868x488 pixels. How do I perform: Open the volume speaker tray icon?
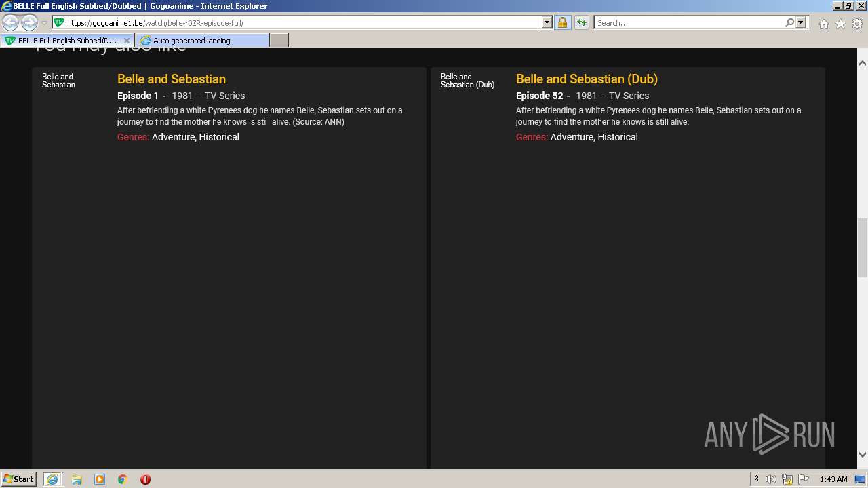point(771,479)
